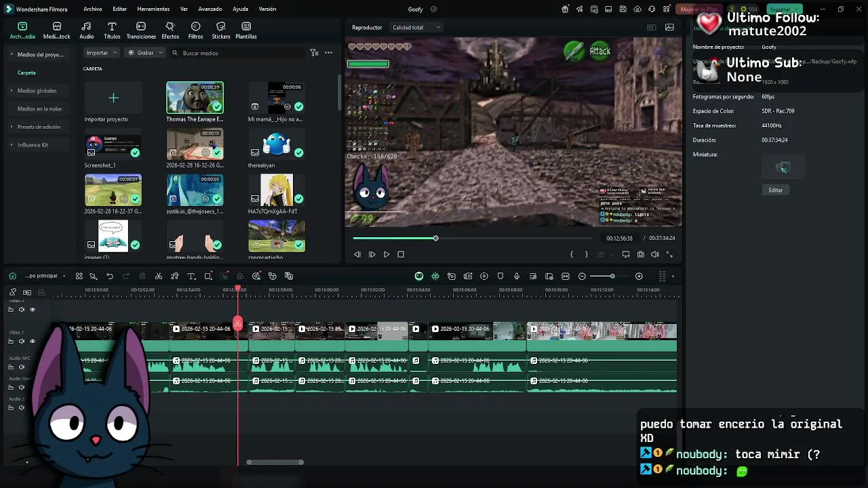The width and height of the screenshot is (868, 488).
Task: Open the Filtros tab
Action: (195, 30)
